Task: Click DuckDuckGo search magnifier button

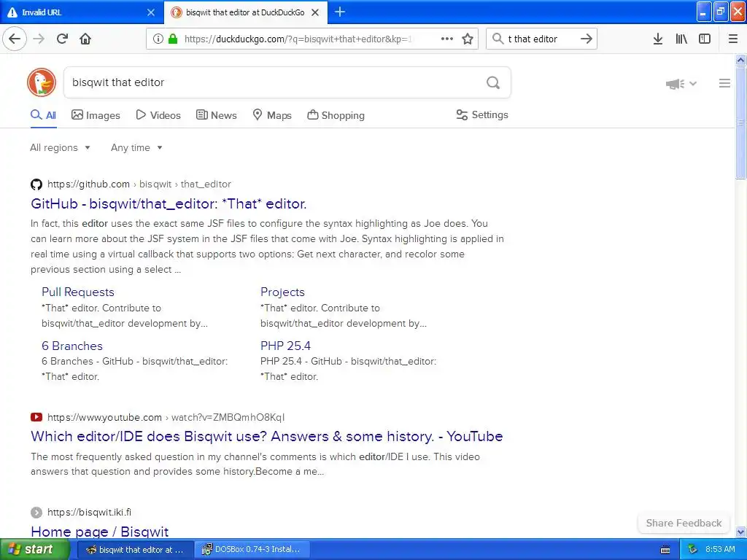Action: pos(493,83)
